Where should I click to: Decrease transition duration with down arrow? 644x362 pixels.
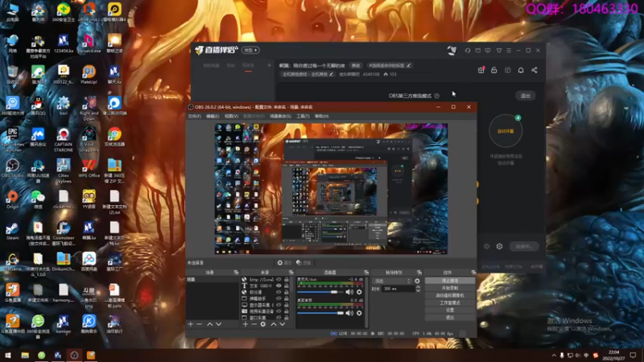coord(418,291)
